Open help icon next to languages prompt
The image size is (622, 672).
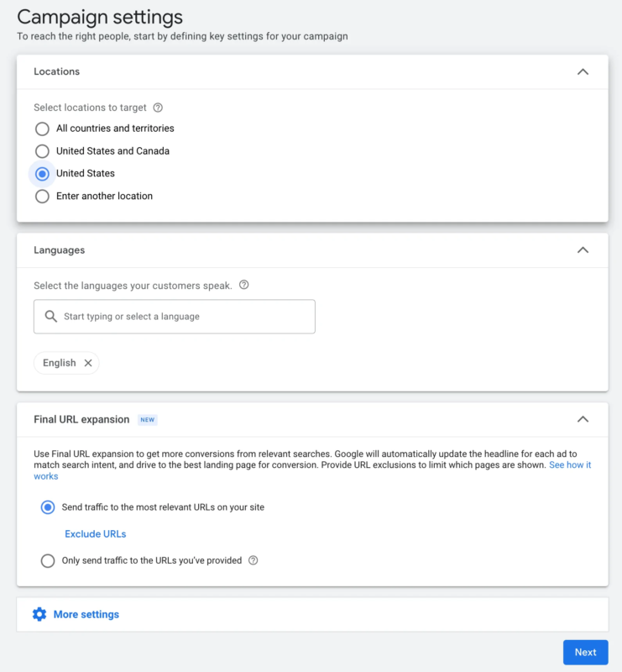[x=243, y=285]
